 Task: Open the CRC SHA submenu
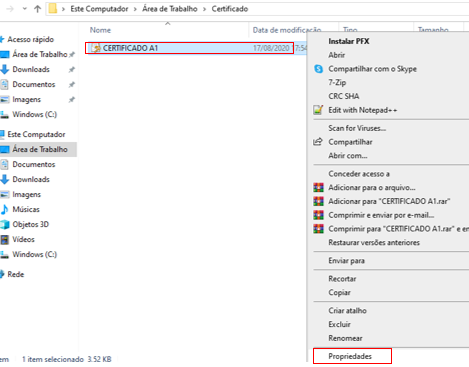(344, 96)
